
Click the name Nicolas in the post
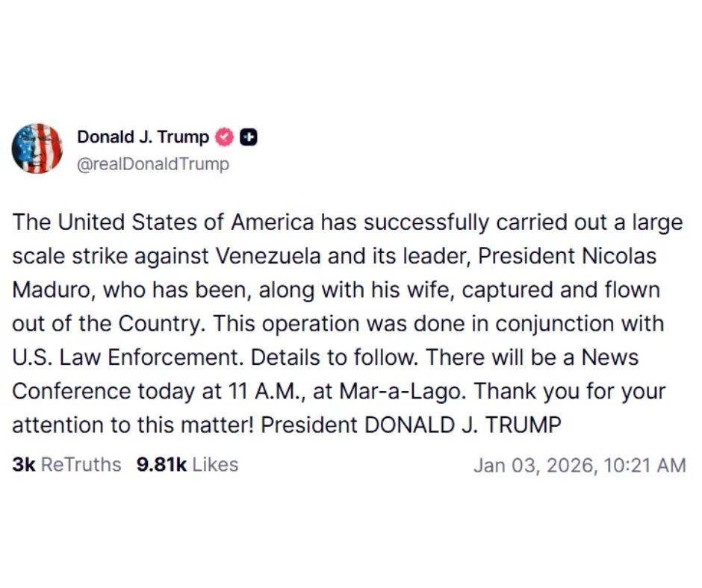(619, 256)
